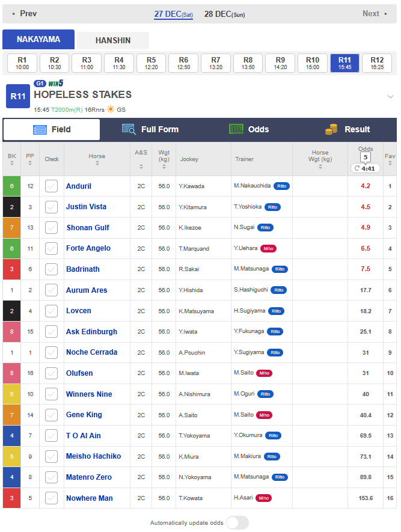The height and width of the screenshot is (532, 401).
Task: Check the box for Anduril
Action: pos(51,186)
